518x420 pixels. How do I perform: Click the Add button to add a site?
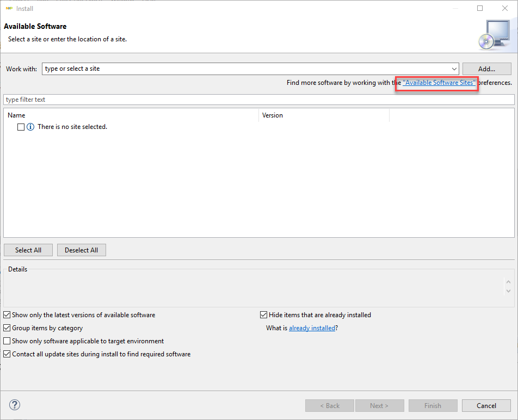point(486,69)
